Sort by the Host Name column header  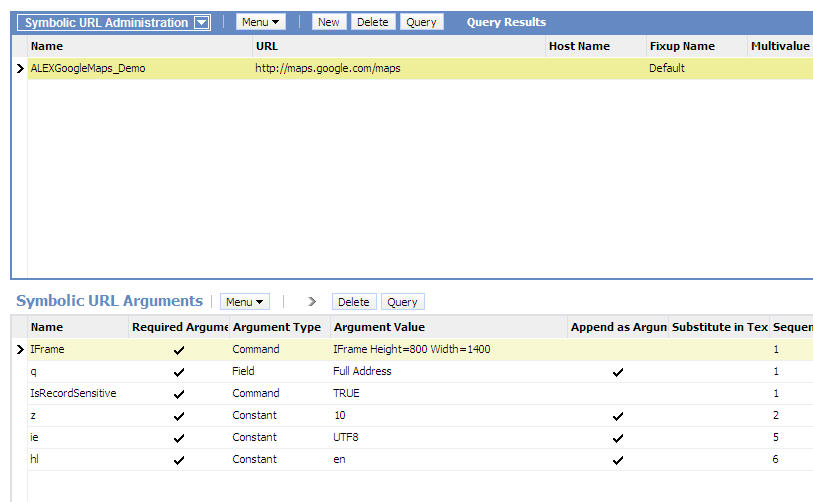tap(596, 46)
